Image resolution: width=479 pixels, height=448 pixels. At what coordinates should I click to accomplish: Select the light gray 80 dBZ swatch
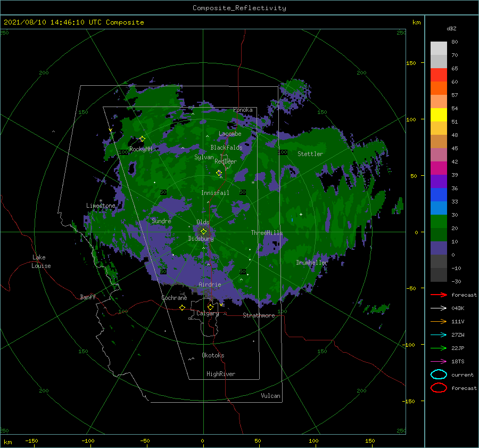point(439,48)
